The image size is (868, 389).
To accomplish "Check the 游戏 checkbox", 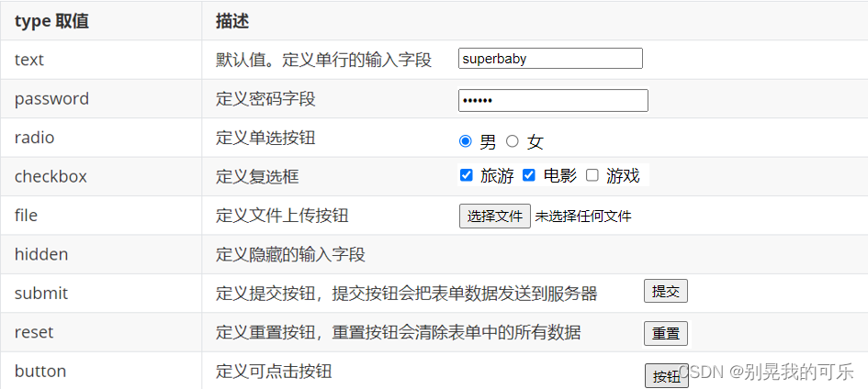I will coord(592,175).
